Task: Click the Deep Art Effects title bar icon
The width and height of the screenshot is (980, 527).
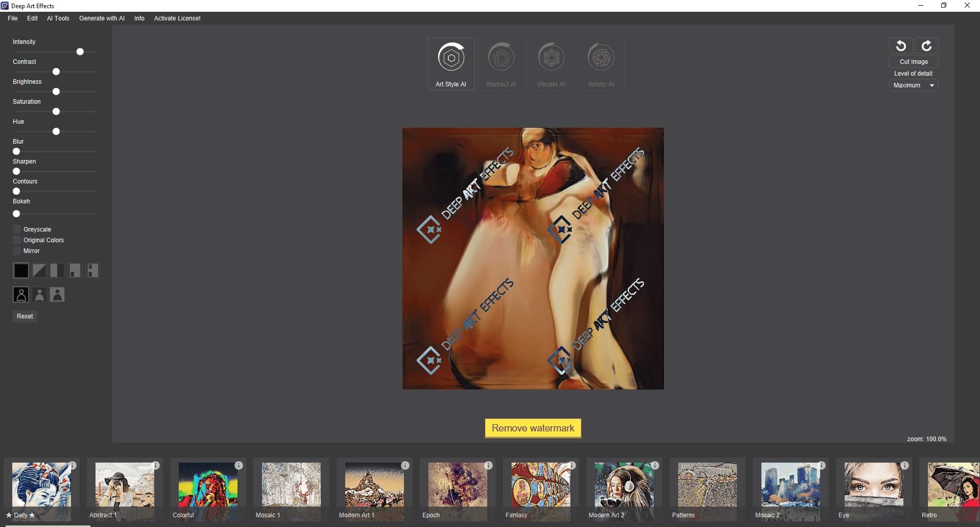Action: pos(5,6)
